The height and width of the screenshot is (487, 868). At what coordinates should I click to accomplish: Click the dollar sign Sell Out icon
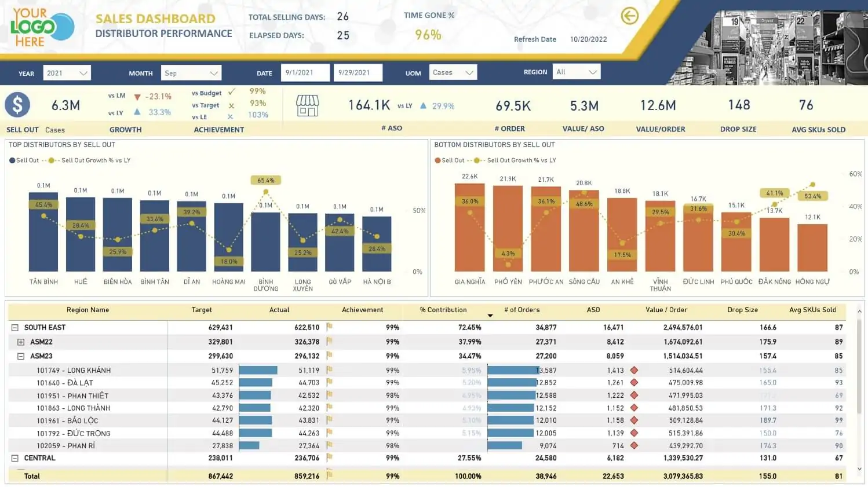pyautogui.click(x=17, y=105)
